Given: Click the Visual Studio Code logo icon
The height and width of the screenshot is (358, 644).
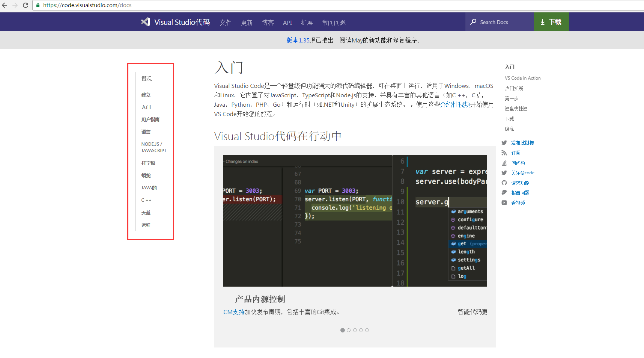Looking at the screenshot, I should click(x=146, y=22).
